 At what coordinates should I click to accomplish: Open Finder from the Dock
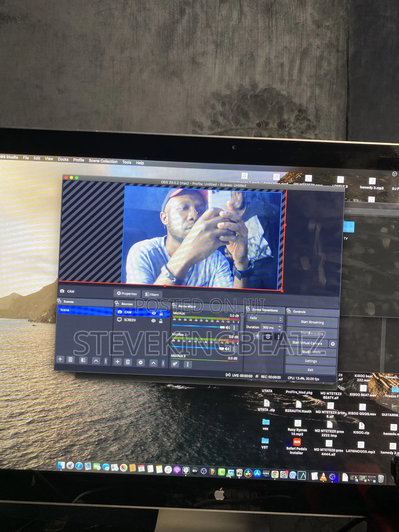(61, 465)
